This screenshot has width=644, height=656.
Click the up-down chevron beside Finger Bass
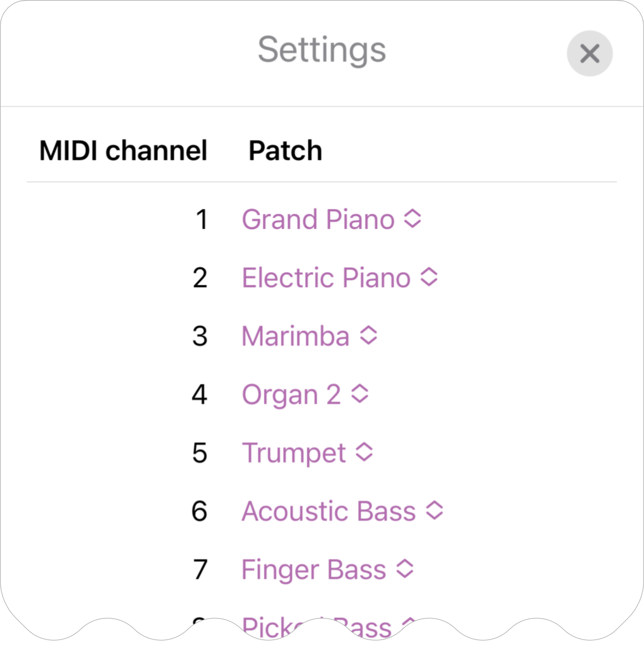405,569
